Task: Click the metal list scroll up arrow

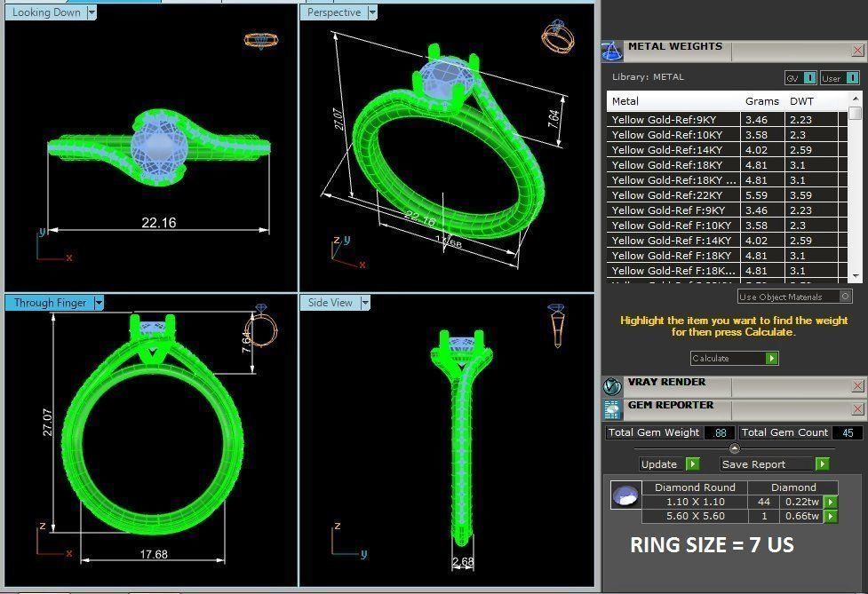Action: 856,99
